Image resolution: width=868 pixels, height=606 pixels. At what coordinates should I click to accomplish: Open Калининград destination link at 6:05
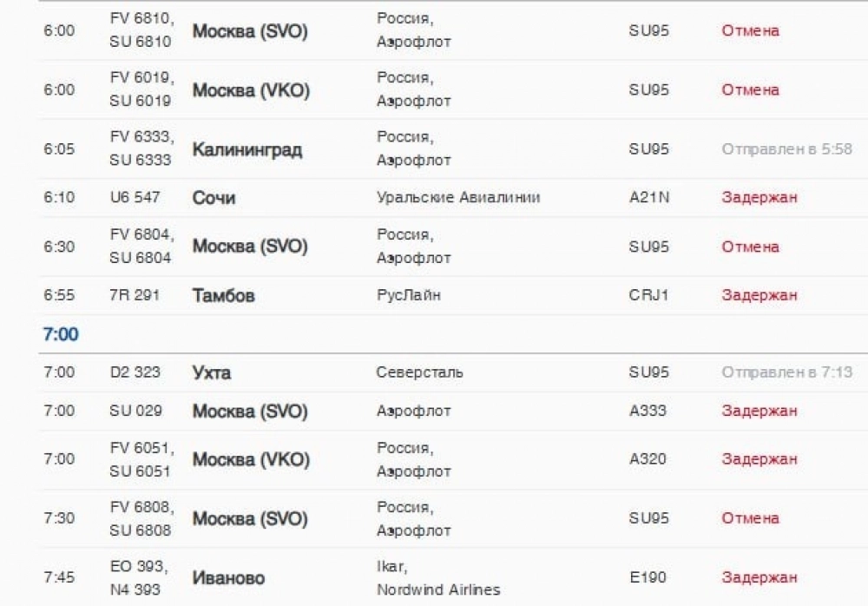point(247,149)
